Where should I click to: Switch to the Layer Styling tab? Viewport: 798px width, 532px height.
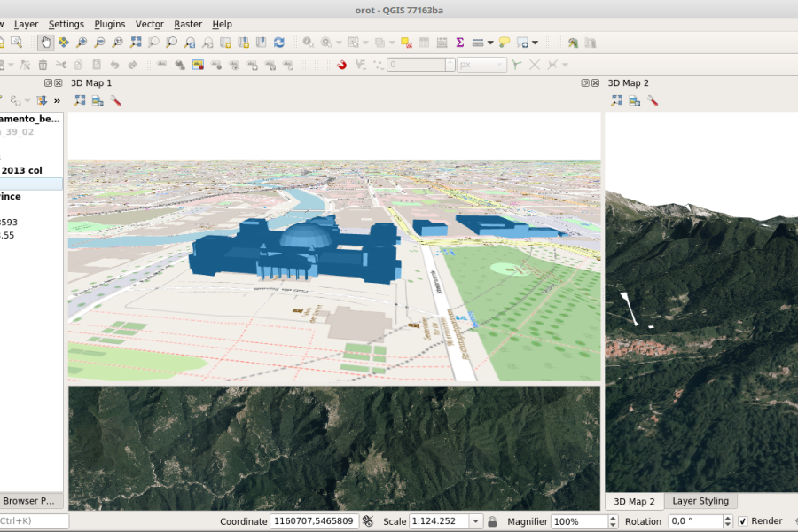pyautogui.click(x=700, y=501)
